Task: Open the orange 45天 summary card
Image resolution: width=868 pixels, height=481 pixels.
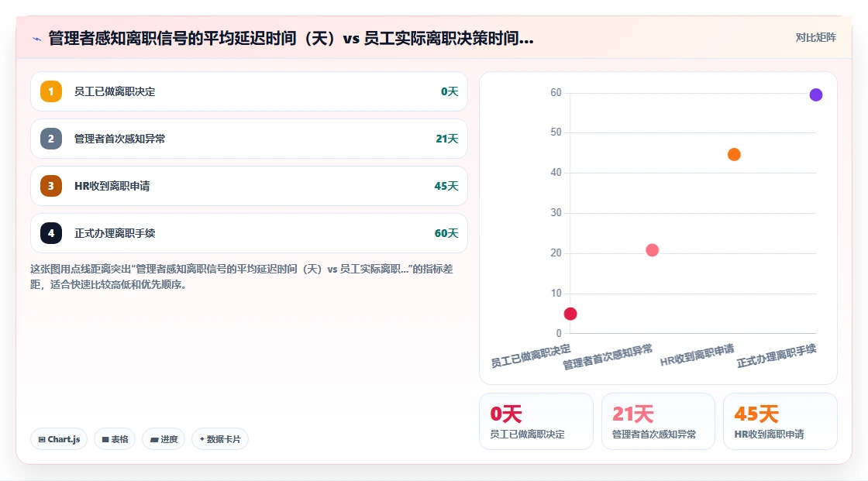Action: pyautogui.click(x=780, y=421)
